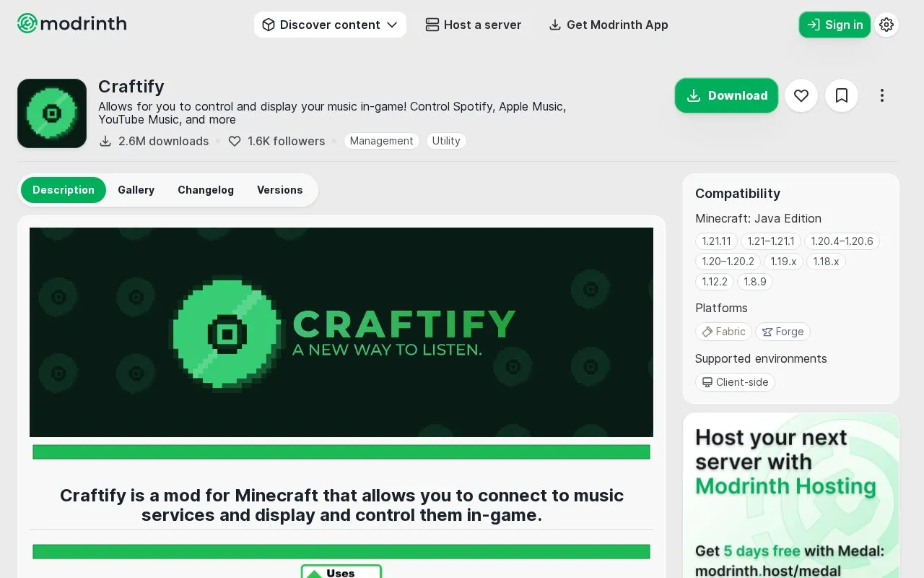
Task: Switch to the Description tab
Action: point(64,190)
